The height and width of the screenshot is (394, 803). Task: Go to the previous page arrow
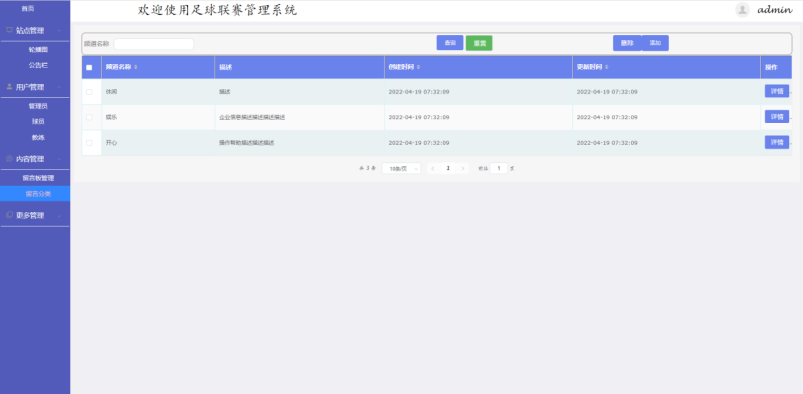pos(433,168)
